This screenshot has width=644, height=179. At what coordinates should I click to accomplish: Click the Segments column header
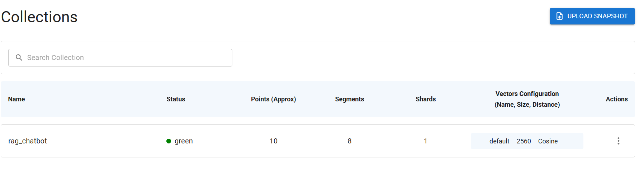(x=349, y=99)
